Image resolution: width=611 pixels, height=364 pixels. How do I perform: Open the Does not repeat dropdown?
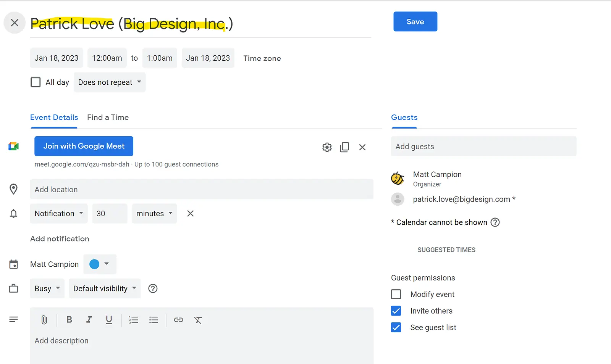pos(110,82)
